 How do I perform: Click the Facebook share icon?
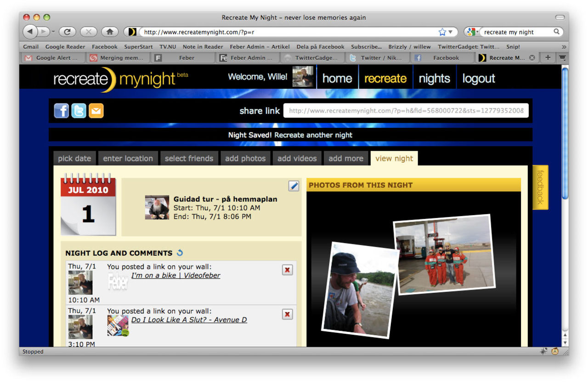[x=62, y=110]
